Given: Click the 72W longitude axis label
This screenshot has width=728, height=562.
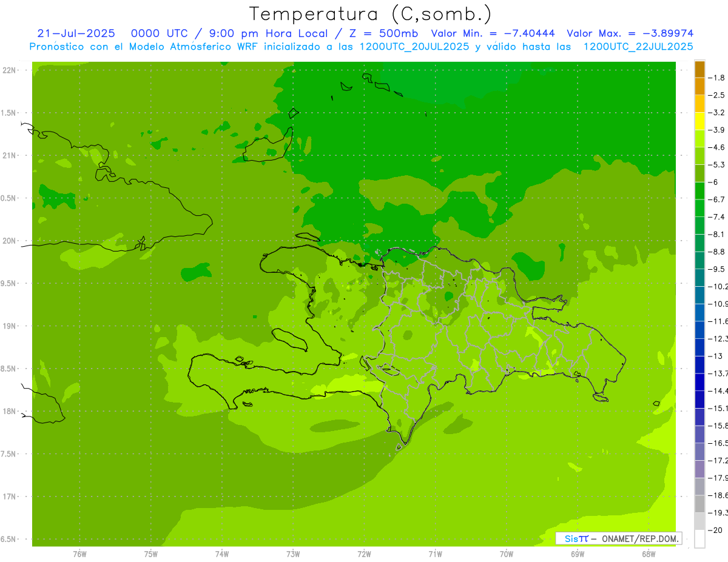Looking at the screenshot, I should pyautogui.click(x=364, y=554).
